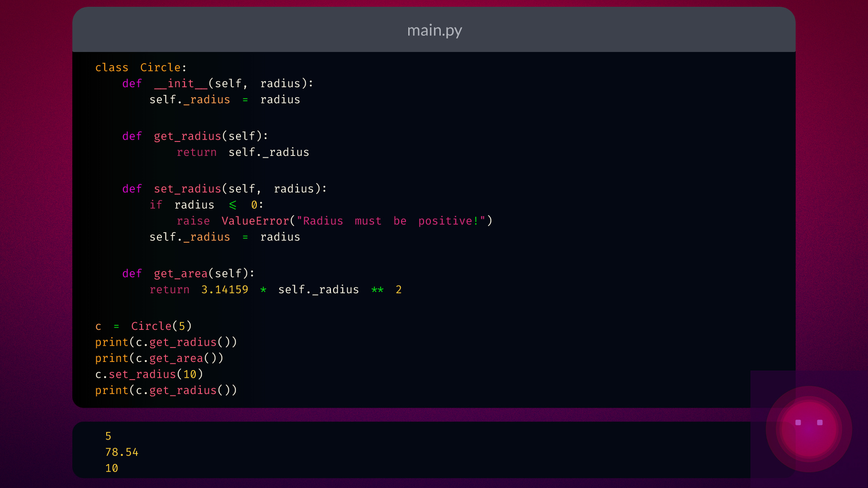Viewport: 868px width, 488px height.
Task: Click the c.set_radius(10) statement
Action: click(x=149, y=374)
